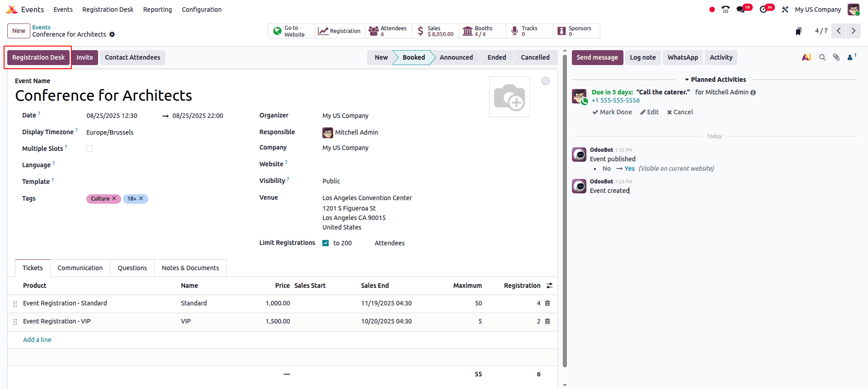
Task: Click the Log note button
Action: point(642,57)
